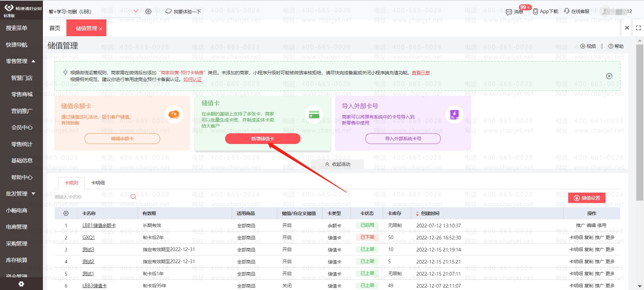
Task: Open 帮助中心 in the sidebar
Action: click(x=21, y=177)
